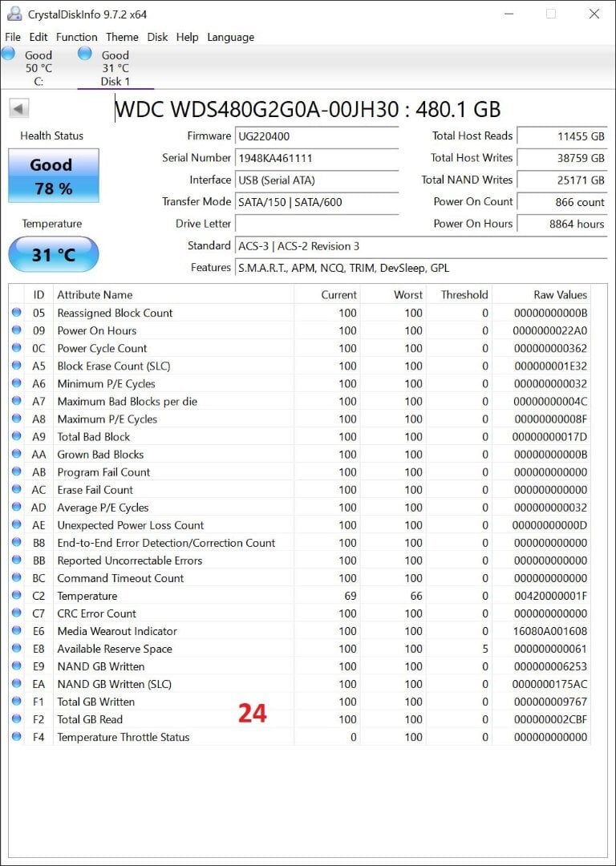Click the ID column header
The image size is (616, 866).
click(x=38, y=294)
